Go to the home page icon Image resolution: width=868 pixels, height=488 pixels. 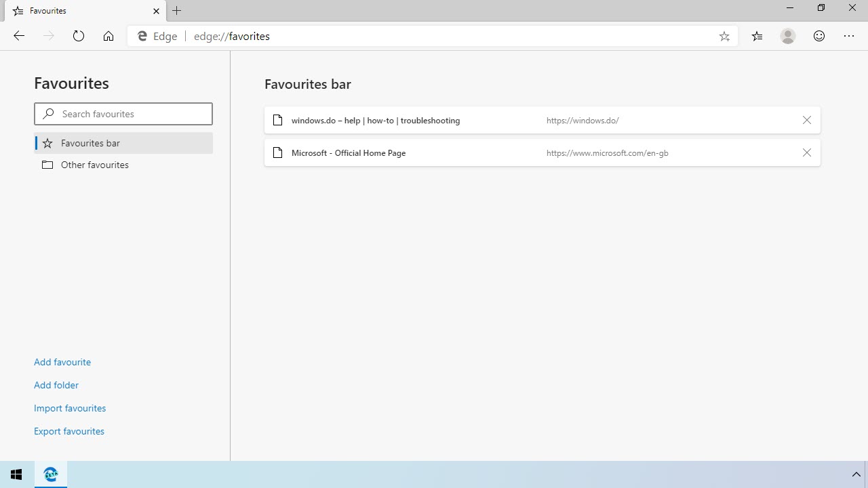point(108,36)
